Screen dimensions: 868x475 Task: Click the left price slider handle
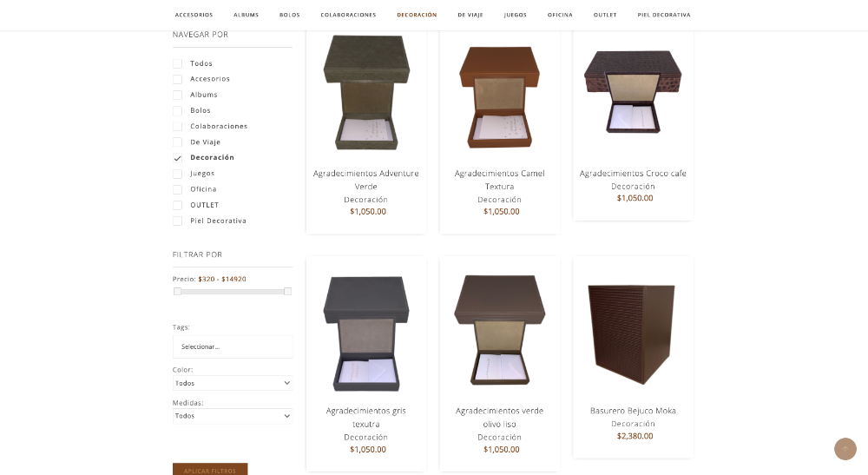[x=177, y=292]
